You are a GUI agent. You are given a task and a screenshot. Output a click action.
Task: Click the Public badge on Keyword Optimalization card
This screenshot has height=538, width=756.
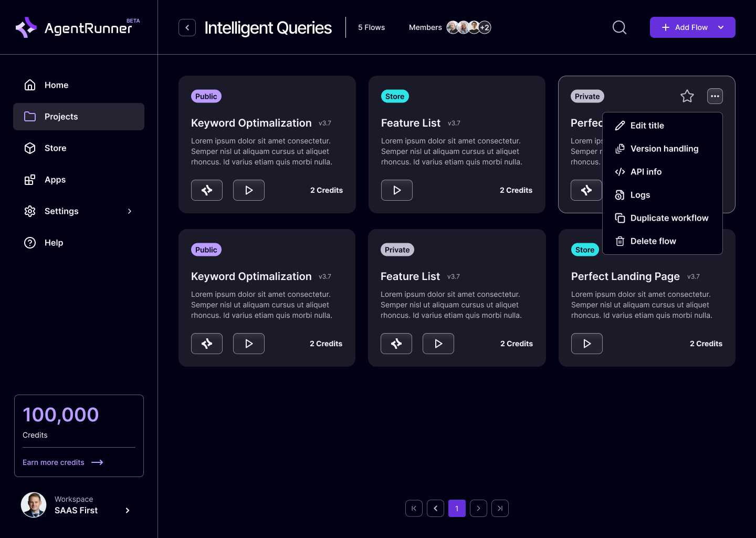(x=206, y=96)
